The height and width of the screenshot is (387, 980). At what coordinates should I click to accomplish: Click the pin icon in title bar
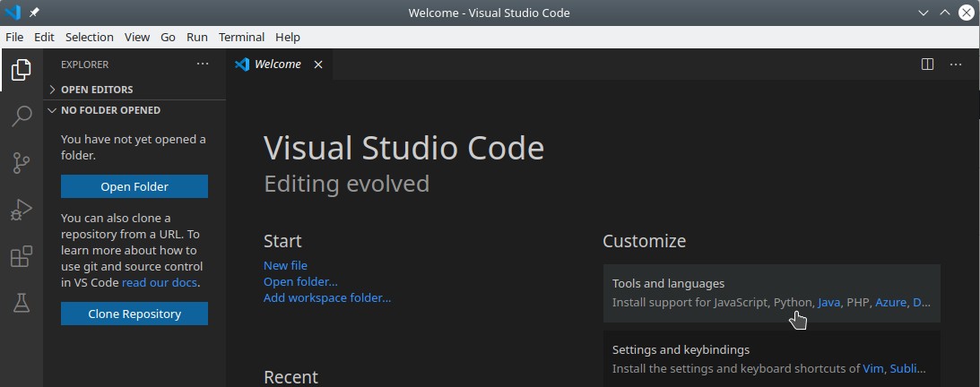[34, 13]
